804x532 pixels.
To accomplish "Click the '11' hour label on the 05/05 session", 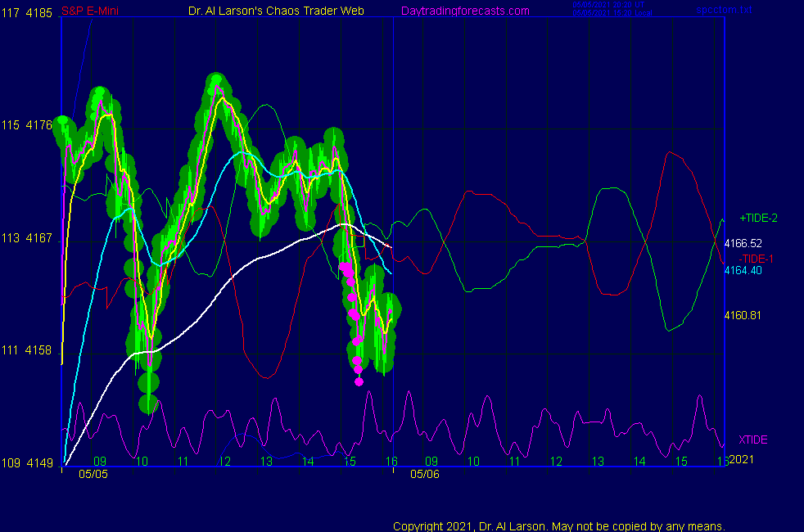I will [x=183, y=462].
